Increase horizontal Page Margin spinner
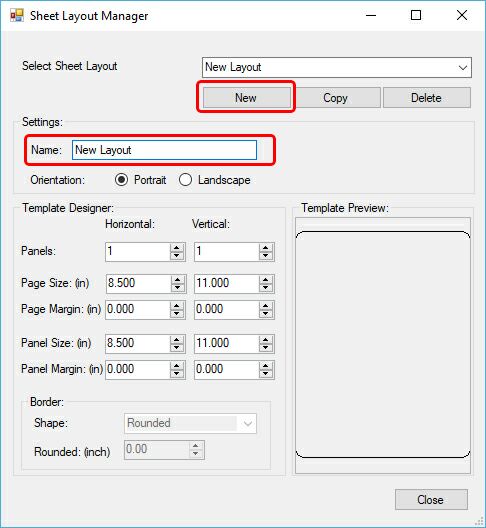 coord(176,305)
